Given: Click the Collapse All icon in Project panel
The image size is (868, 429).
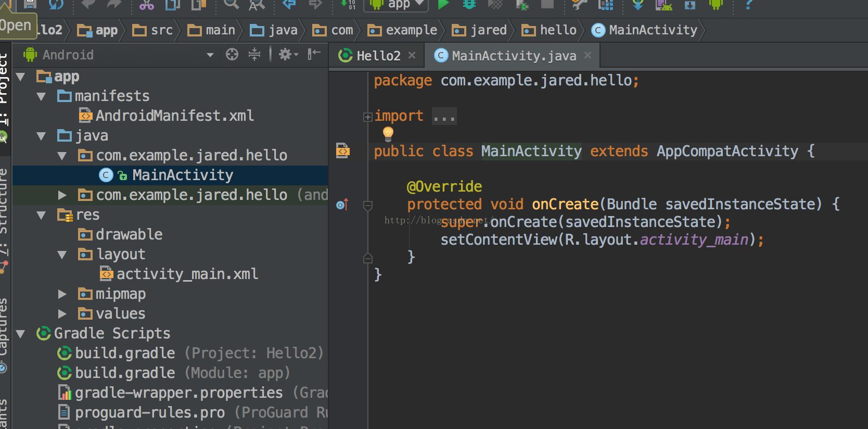Looking at the screenshot, I should tap(254, 54).
